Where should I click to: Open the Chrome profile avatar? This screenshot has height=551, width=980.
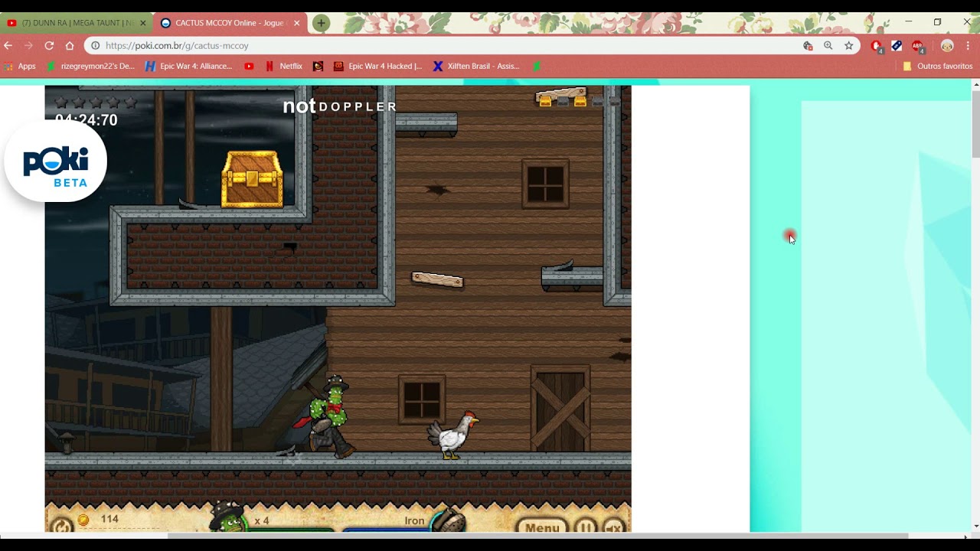(x=947, y=46)
